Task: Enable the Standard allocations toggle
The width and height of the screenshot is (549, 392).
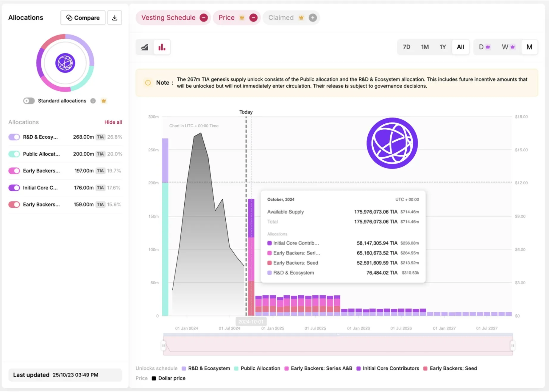Action: [x=29, y=101]
